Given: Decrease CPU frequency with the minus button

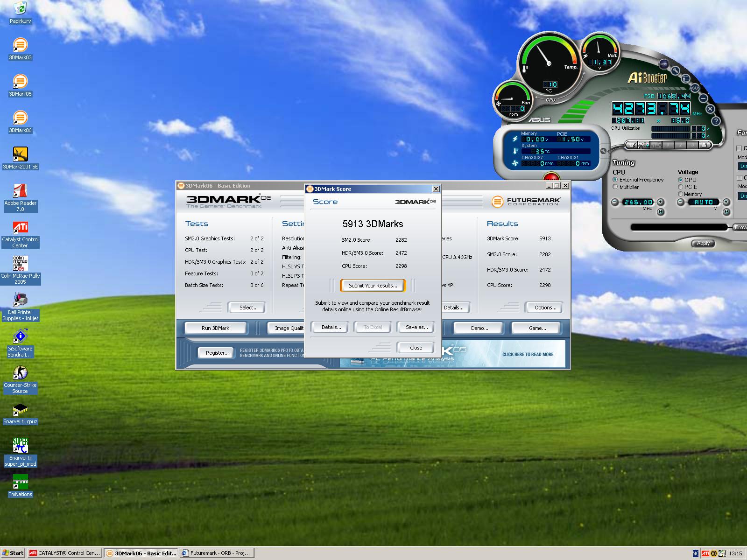Looking at the screenshot, I should pos(615,202).
